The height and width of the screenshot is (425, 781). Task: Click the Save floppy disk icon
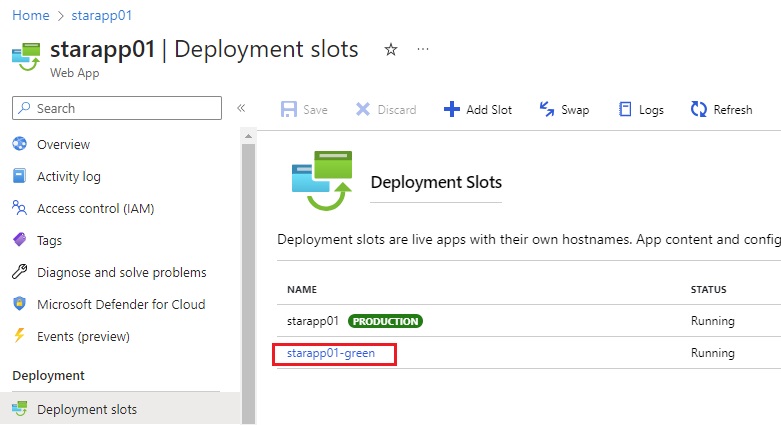click(289, 109)
